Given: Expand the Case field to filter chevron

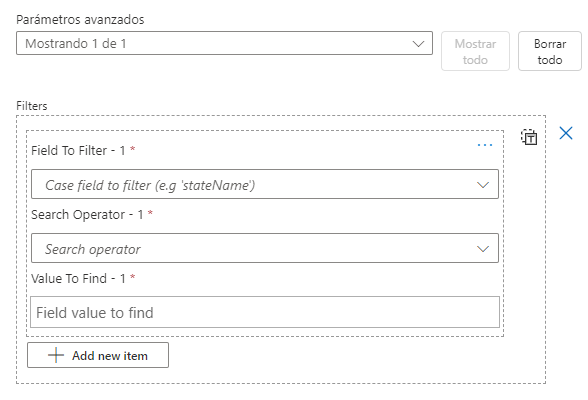Looking at the screenshot, I should click(x=483, y=185).
